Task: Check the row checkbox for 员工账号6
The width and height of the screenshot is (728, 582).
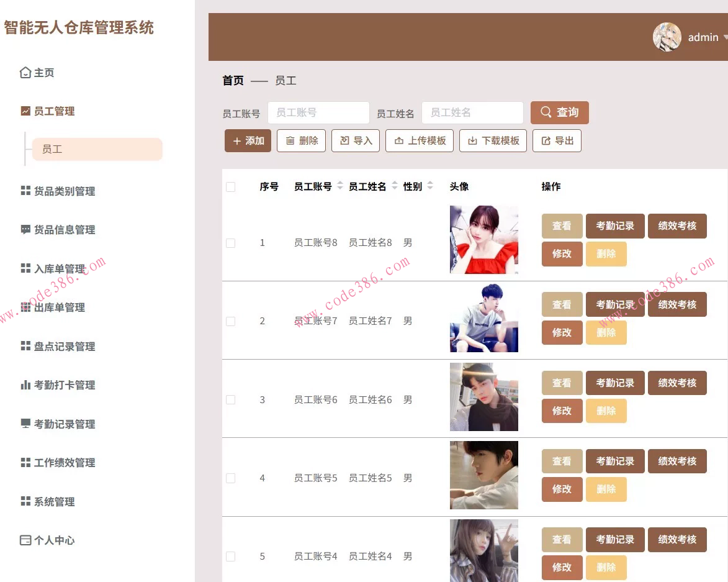Action: click(x=230, y=399)
